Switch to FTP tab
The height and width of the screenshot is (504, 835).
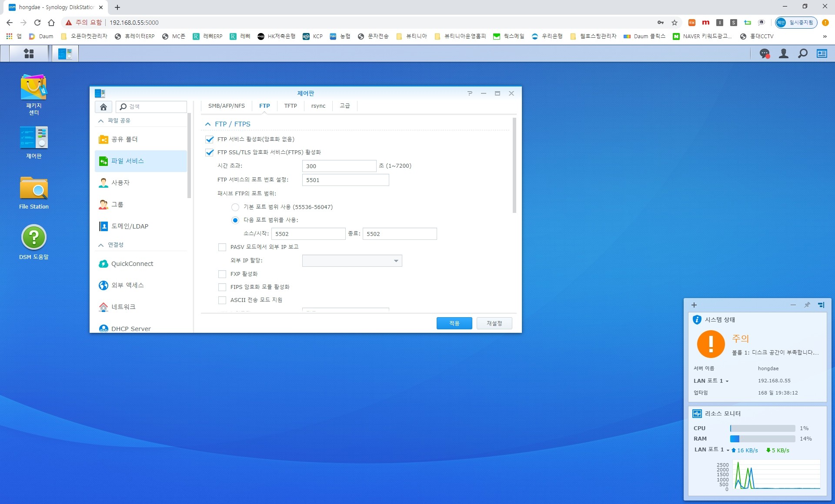click(x=264, y=106)
